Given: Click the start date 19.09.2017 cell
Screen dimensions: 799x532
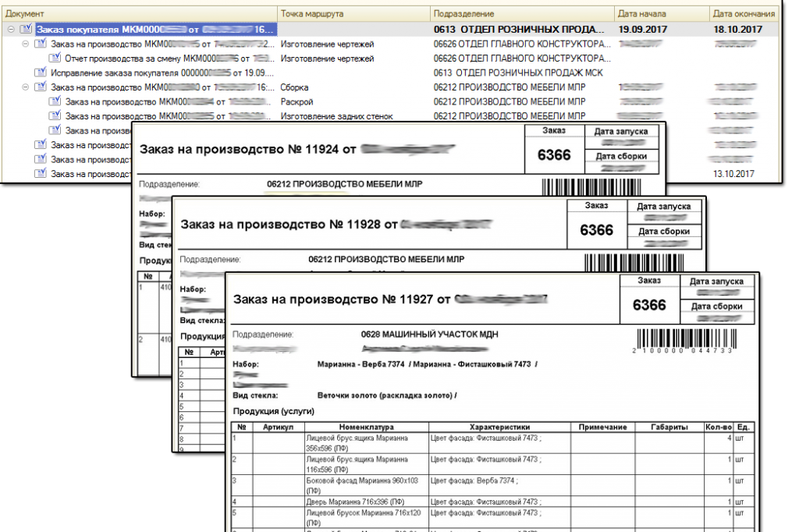Looking at the screenshot, I should (x=643, y=30).
